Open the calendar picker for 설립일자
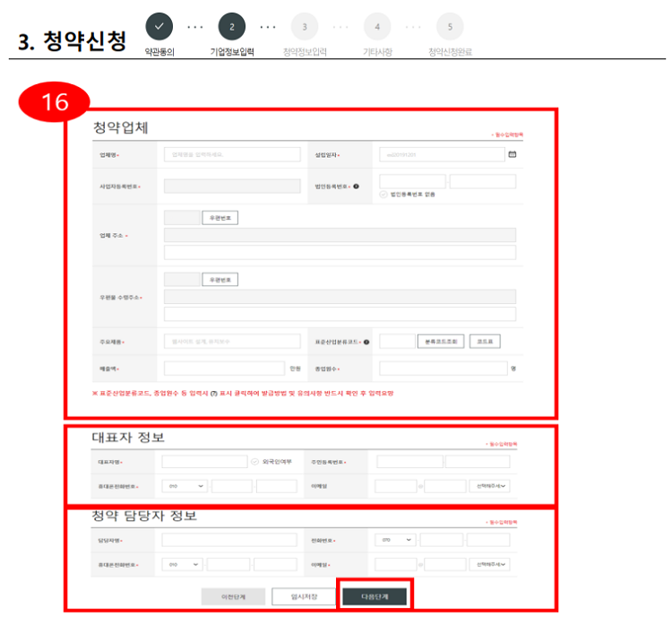This screenshot has width=672, height=625. [513, 154]
